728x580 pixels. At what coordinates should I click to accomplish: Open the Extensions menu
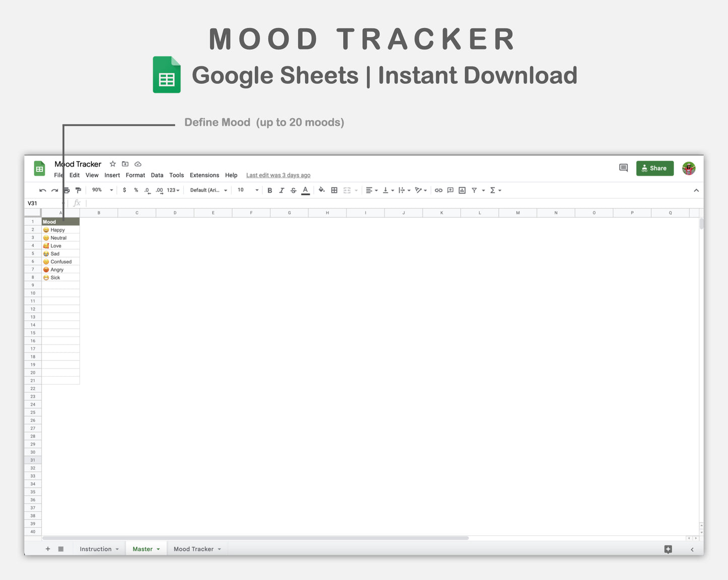click(x=204, y=175)
